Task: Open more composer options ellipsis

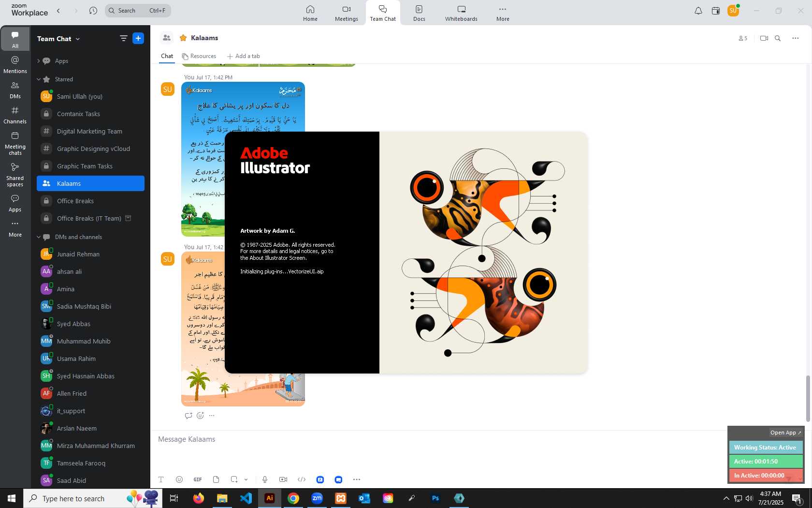Action: coord(357,479)
